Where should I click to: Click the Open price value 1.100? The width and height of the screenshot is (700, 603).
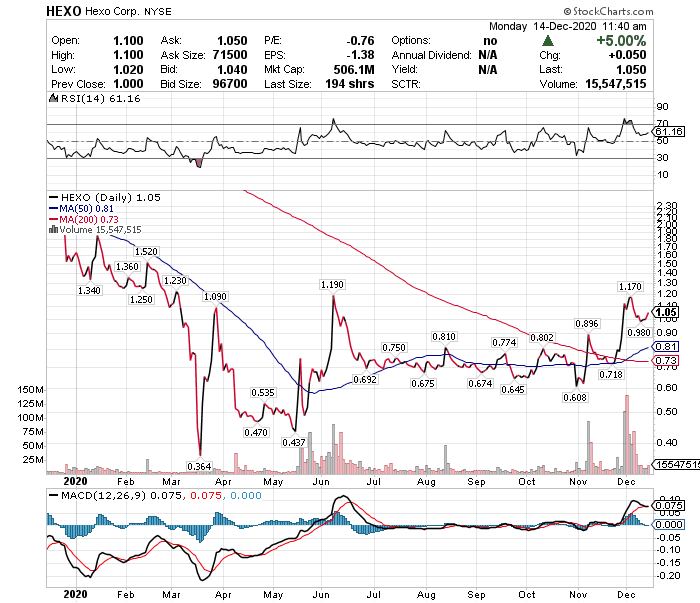pos(128,41)
